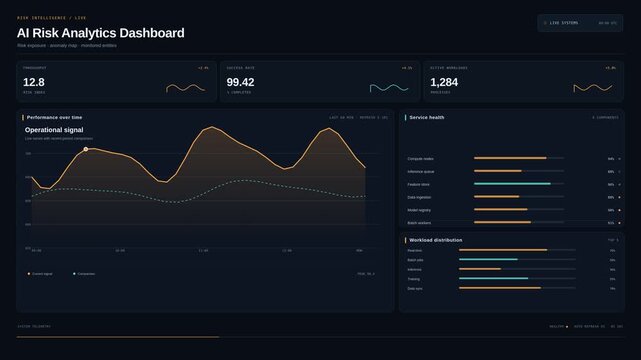The image size is (641, 360).
Task: Click the Compute nodes row label
Action: click(420, 159)
